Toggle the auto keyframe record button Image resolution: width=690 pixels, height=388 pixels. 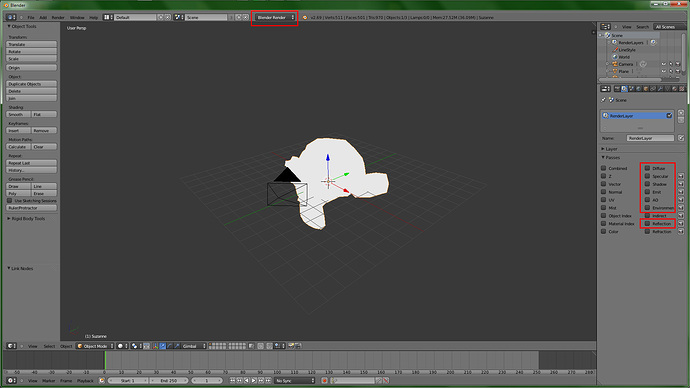325,381
